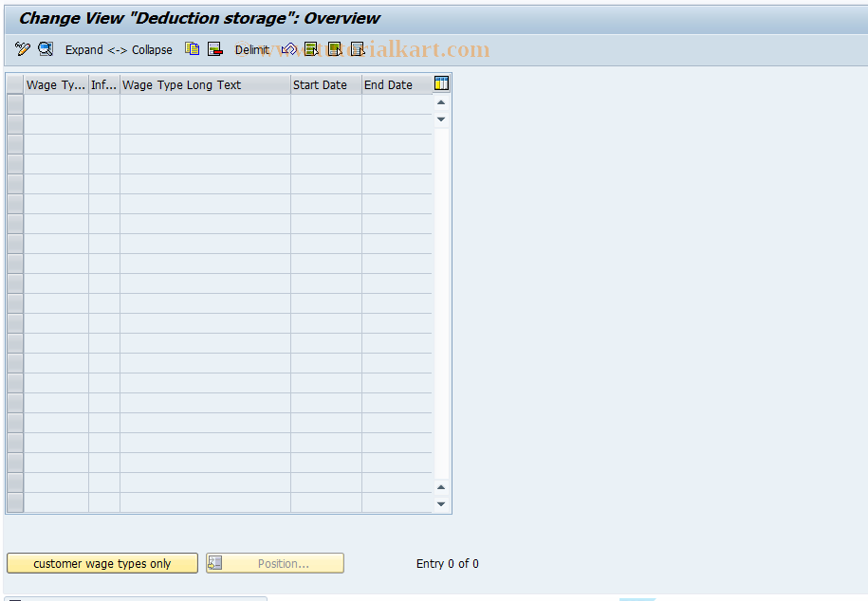Click Expand <-> Collapse button
The height and width of the screenshot is (601, 868).
119,50
